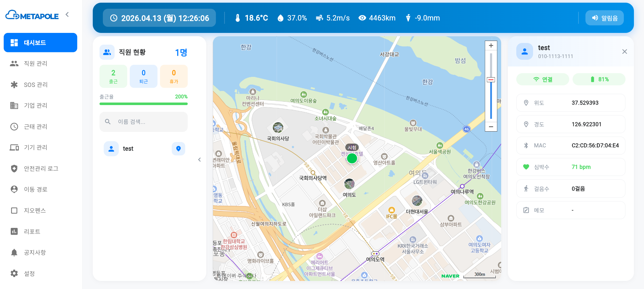Open the 설정 settings page
Viewport: 644px width, 289px height.
coord(29,274)
